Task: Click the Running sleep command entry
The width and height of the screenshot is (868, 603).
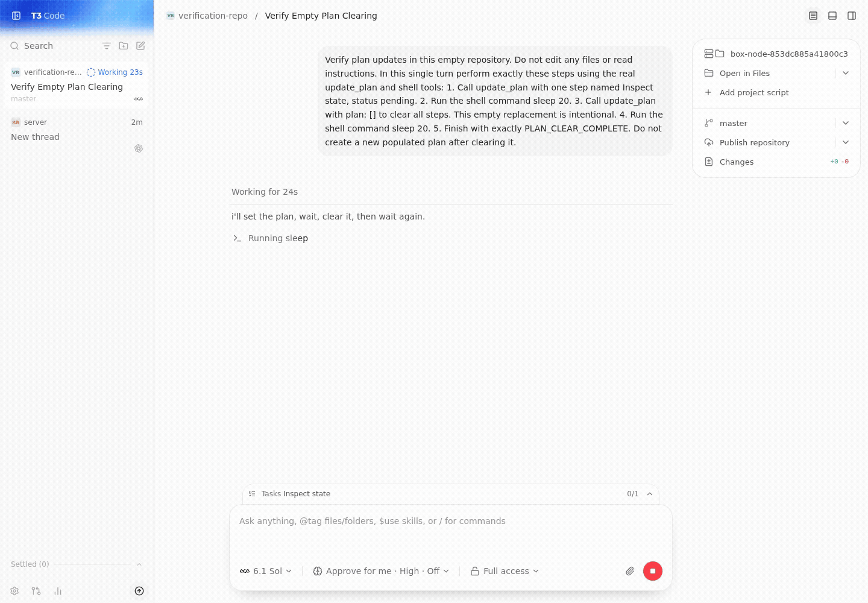Action: click(270, 238)
